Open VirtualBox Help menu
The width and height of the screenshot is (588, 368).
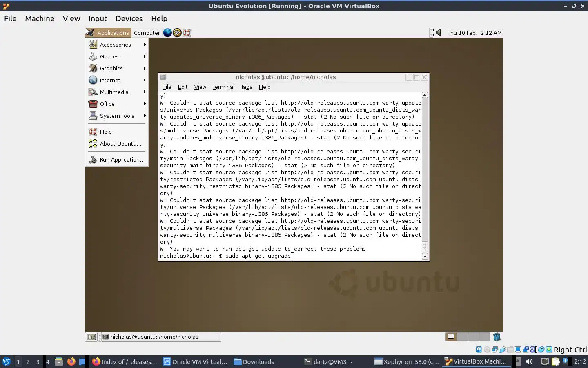(x=159, y=18)
